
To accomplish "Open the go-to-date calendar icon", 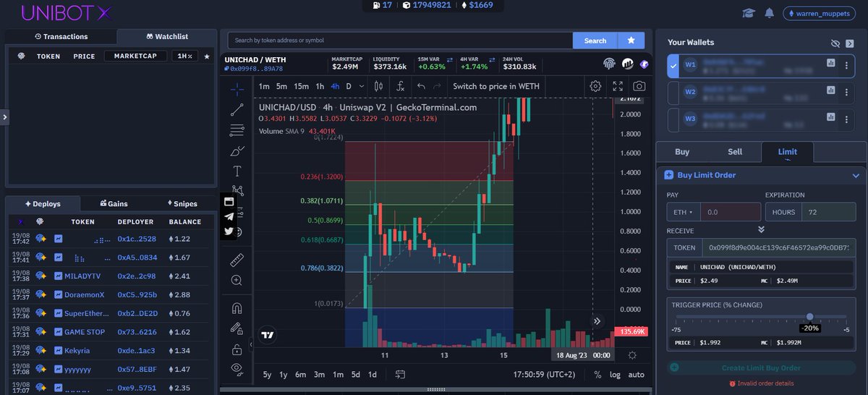I will 400,374.
